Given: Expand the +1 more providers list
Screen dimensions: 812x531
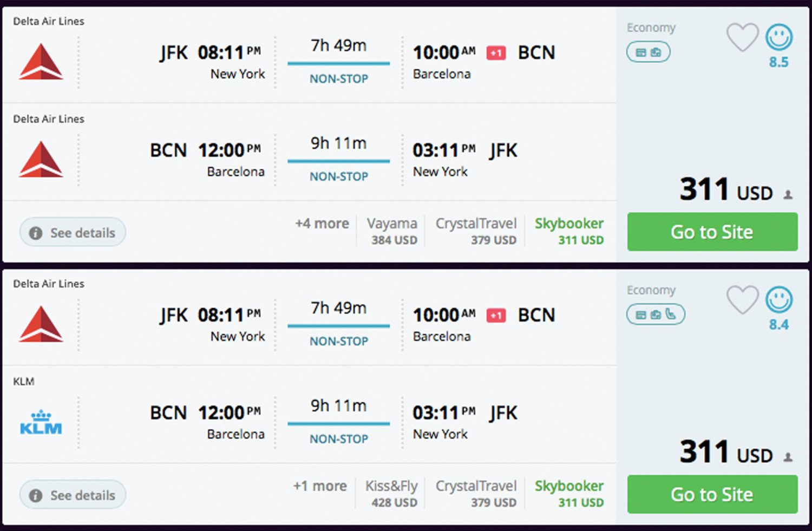Looking at the screenshot, I should coord(320,486).
